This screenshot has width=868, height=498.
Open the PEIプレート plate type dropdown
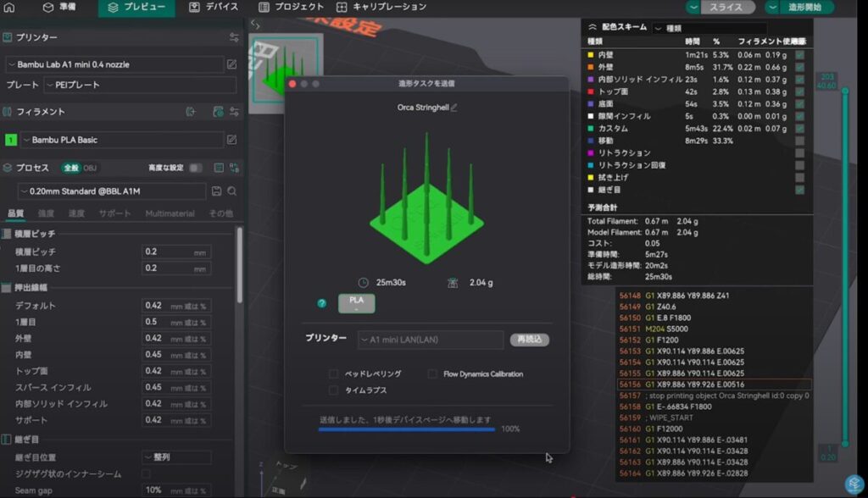[140, 86]
